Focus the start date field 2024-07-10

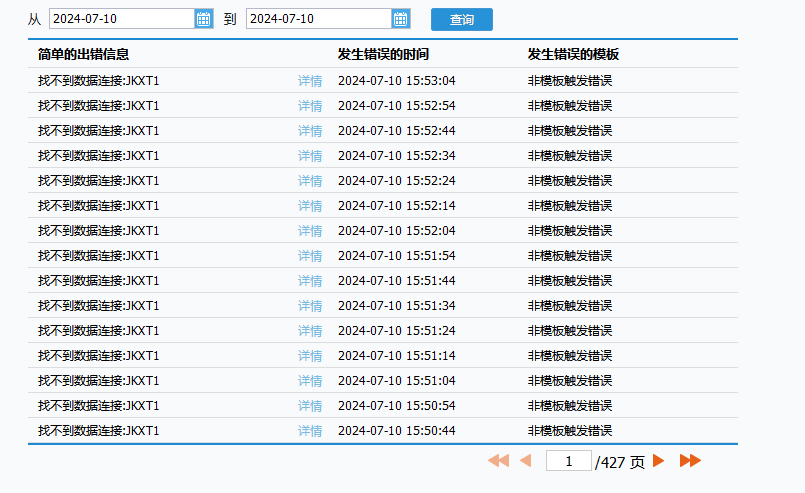122,19
